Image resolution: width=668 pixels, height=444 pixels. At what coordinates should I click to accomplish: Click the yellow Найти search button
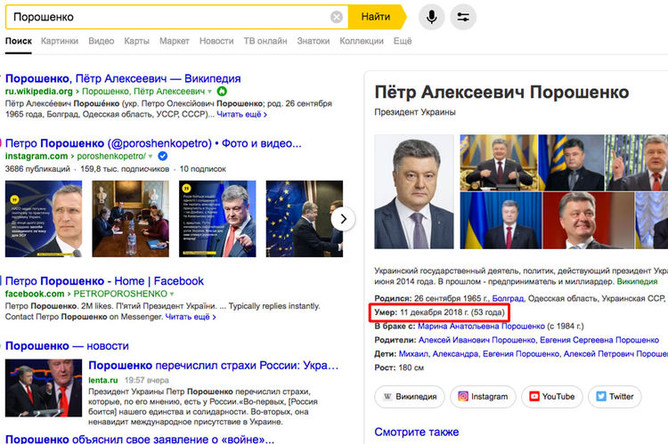377,17
